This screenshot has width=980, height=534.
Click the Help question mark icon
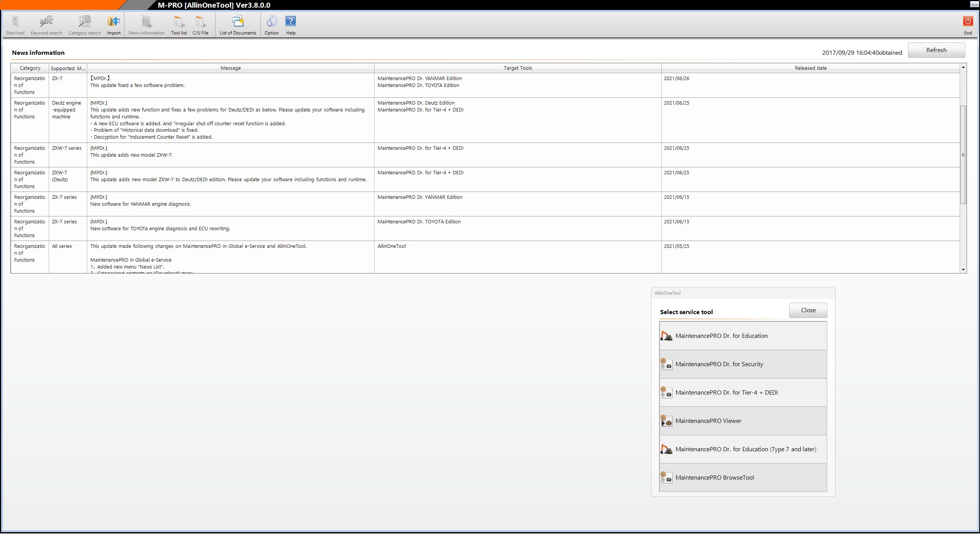[291, 22]
